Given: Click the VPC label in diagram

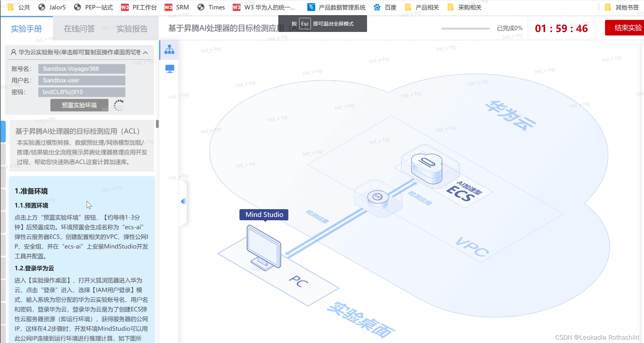Looking at the screenshot, I should click(472, 247).
